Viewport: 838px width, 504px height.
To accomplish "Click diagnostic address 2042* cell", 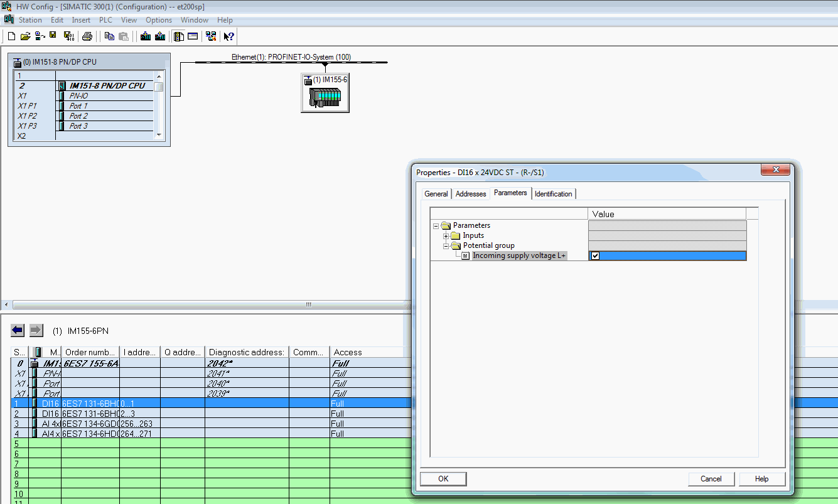I will (247, 363).
